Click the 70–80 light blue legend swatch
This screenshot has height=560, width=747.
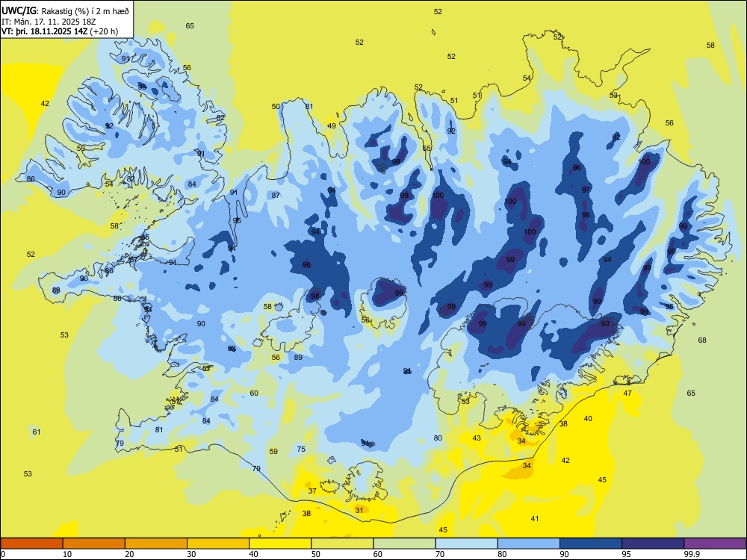click(466, 544)
